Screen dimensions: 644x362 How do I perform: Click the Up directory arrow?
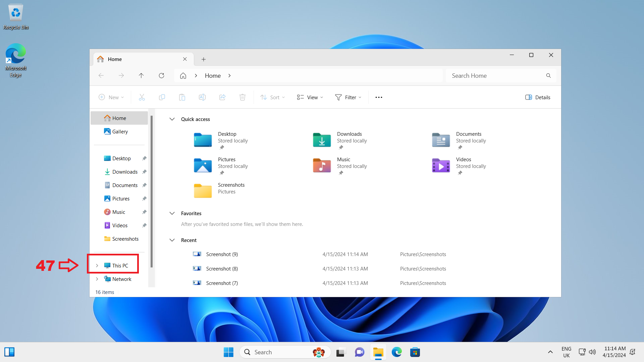[141, 76]
